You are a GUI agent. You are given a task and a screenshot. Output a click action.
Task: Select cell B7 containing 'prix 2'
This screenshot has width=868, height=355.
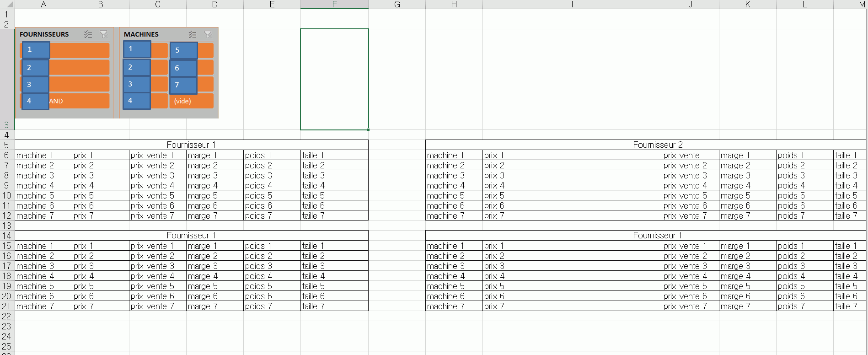point(101,165)
